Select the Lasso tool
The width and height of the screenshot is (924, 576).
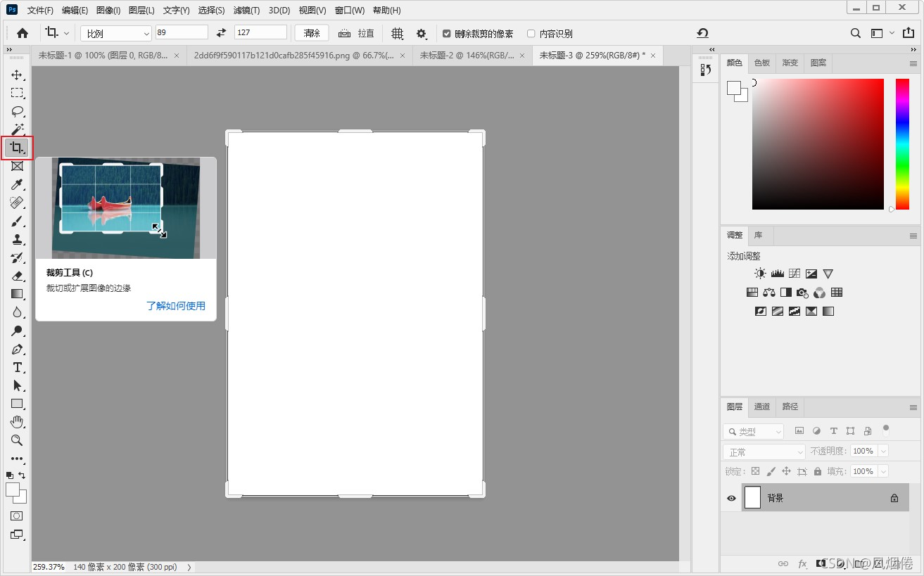[x=17, y=111]
